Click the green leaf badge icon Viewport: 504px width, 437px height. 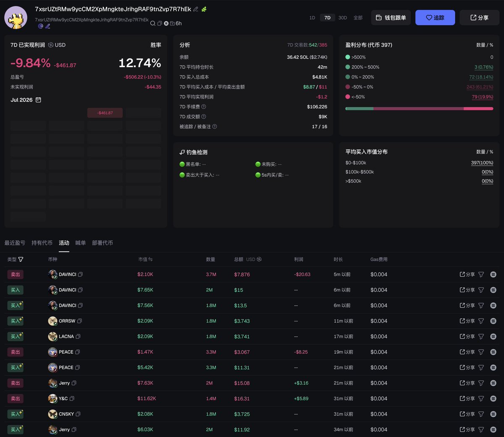click(x=204, y=9)
